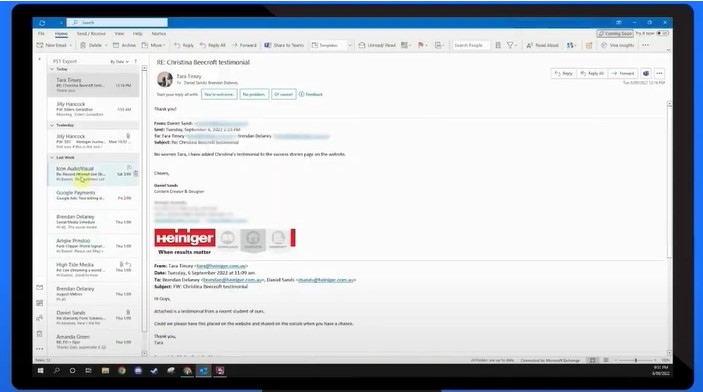Open the By Date sort dropdown
Viewport: 703px width, 392px height.
tap(119, 61)
